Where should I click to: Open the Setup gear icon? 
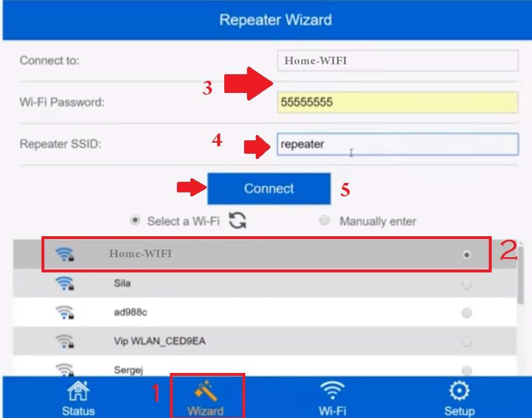click(459, 391)
